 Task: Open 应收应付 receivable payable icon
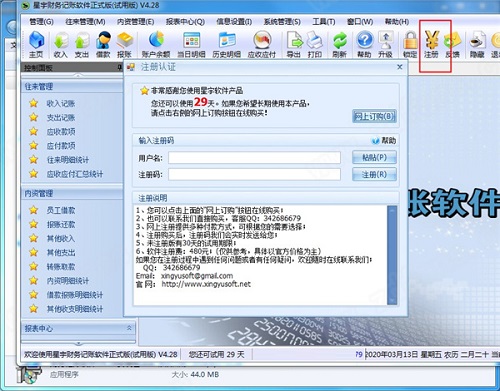[x=262, y=44]
